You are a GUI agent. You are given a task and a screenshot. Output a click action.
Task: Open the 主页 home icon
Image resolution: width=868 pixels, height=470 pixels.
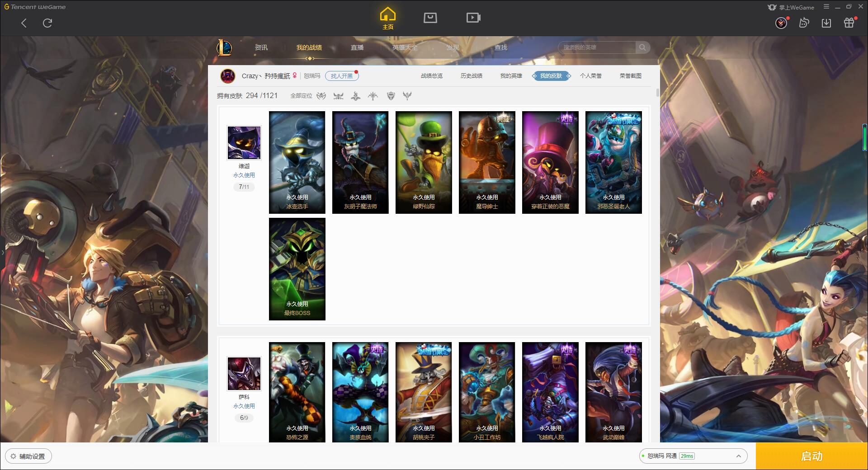click(388, 19)
